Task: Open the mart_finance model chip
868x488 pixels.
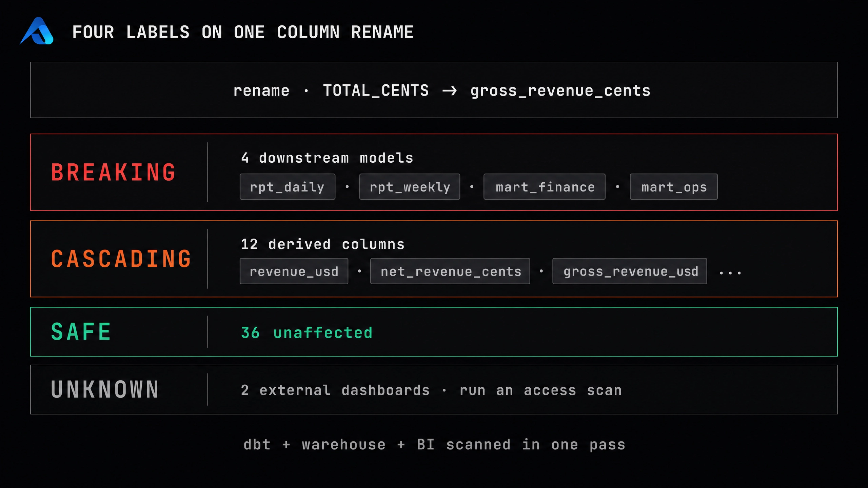Action: (545, 187)
